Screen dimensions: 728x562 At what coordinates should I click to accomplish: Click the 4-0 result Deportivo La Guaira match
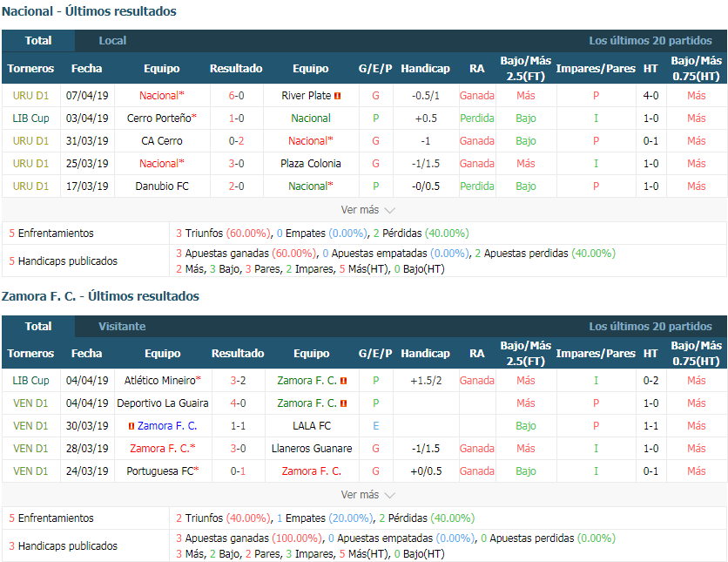pos(238,403)
